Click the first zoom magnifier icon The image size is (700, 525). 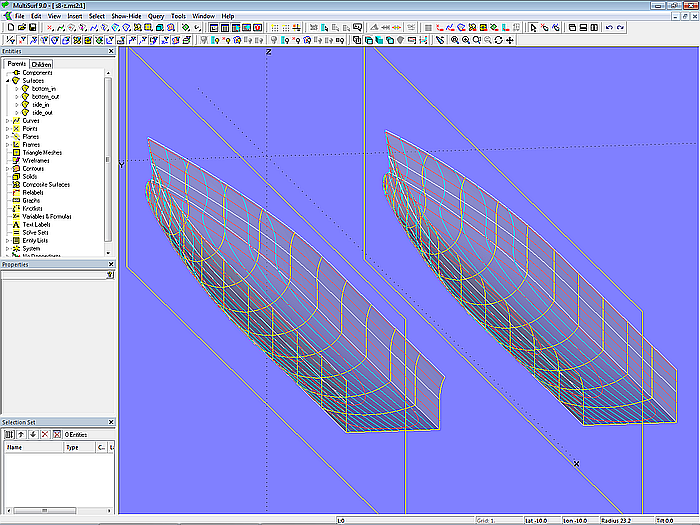[454, 40]
